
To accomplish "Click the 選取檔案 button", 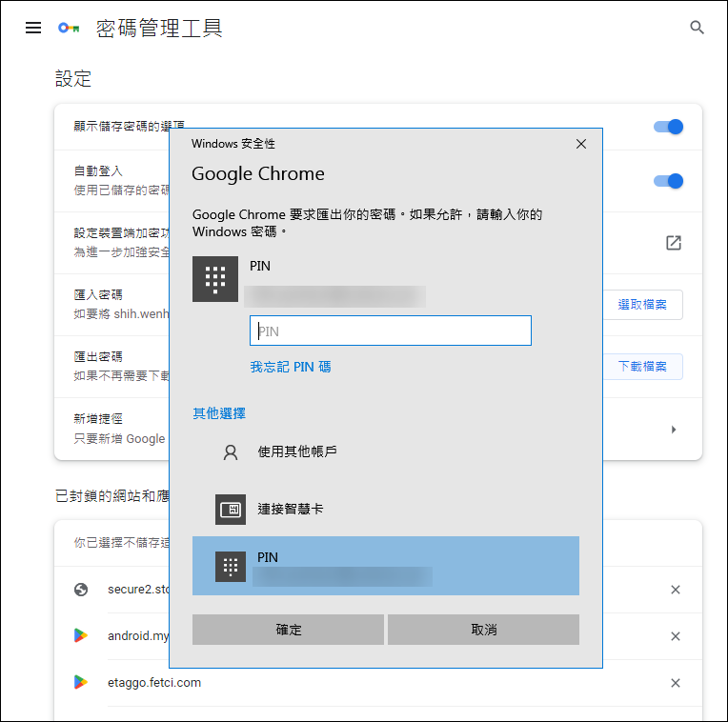I will click(642, 305).
